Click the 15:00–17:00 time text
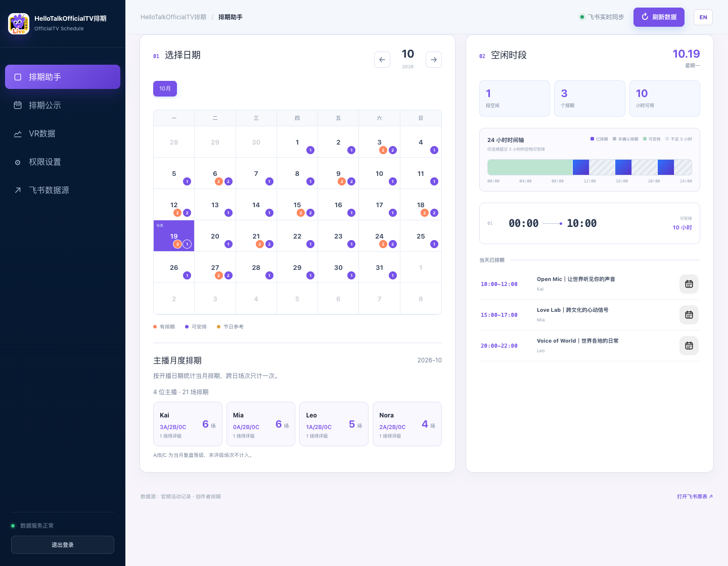The height and width of the screenshot is (566, 728). coord(499,315)
